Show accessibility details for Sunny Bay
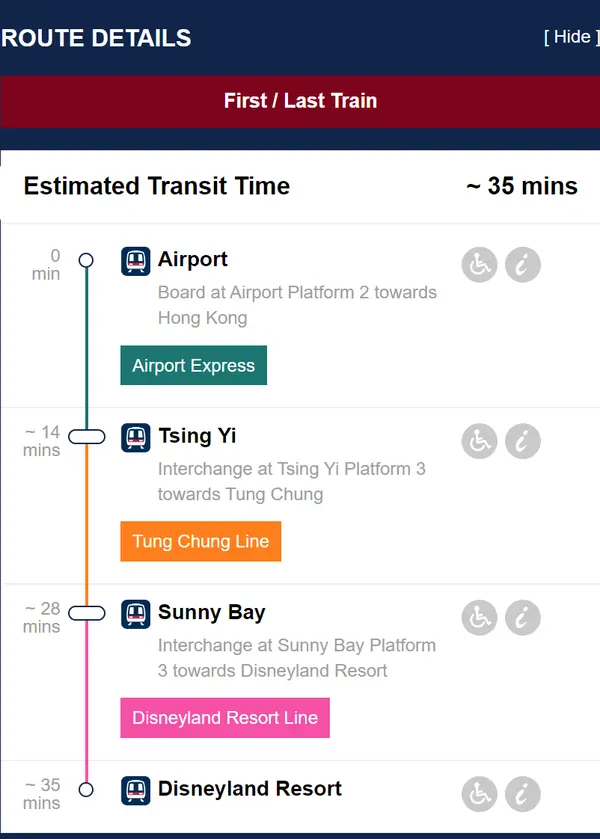Image resolution: width=600 pixels, height=839 pixels. pos(480,618)
